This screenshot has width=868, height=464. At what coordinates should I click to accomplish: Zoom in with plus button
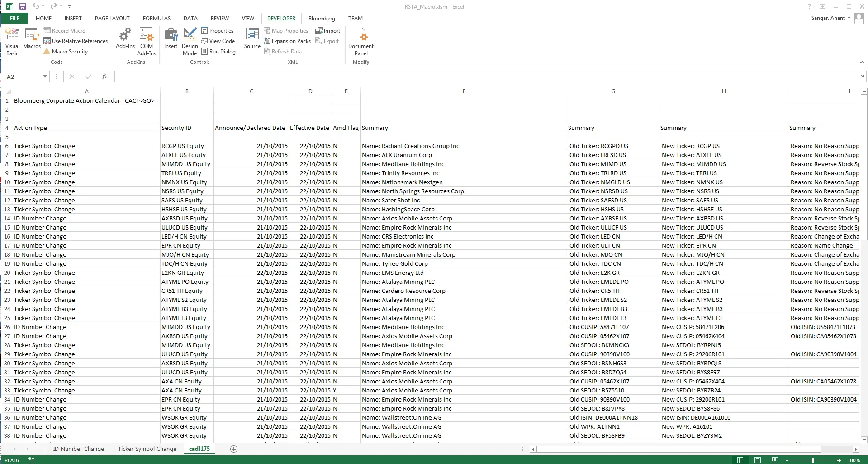point(839,460)
